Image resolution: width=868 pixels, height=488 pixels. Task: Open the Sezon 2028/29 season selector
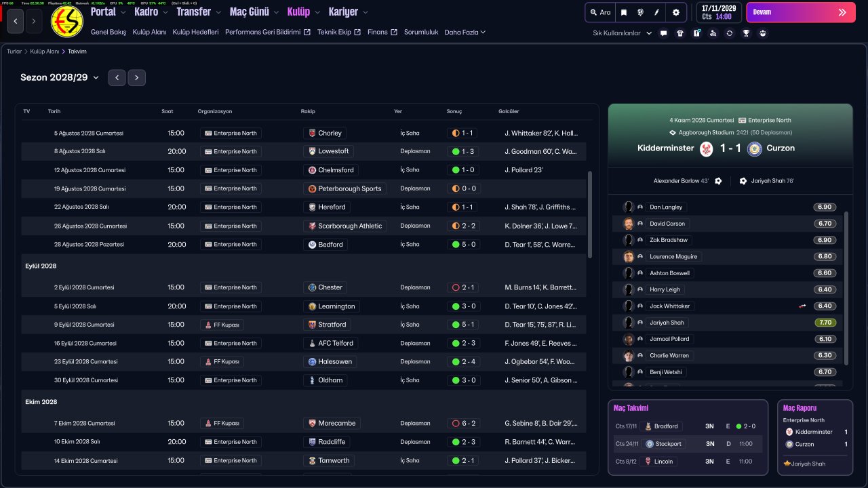pos(60,78)
